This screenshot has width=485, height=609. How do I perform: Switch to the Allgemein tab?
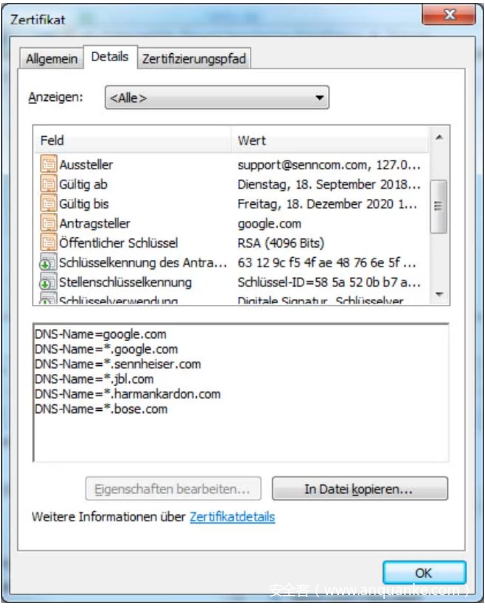pyautogui.click(x=51, y=59)
